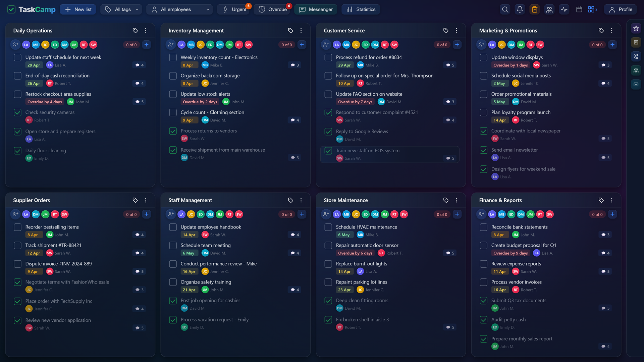
Task: Switch to the Statistics view
Action: 361,9
